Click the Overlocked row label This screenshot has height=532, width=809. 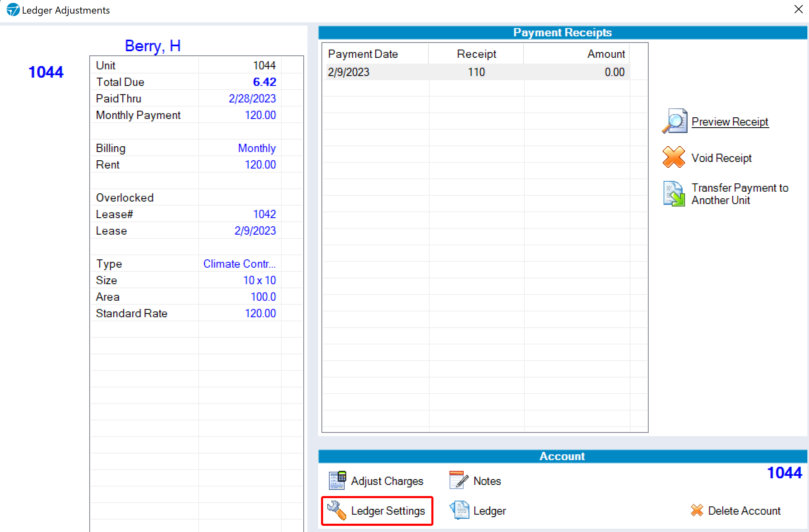point(125,197)
